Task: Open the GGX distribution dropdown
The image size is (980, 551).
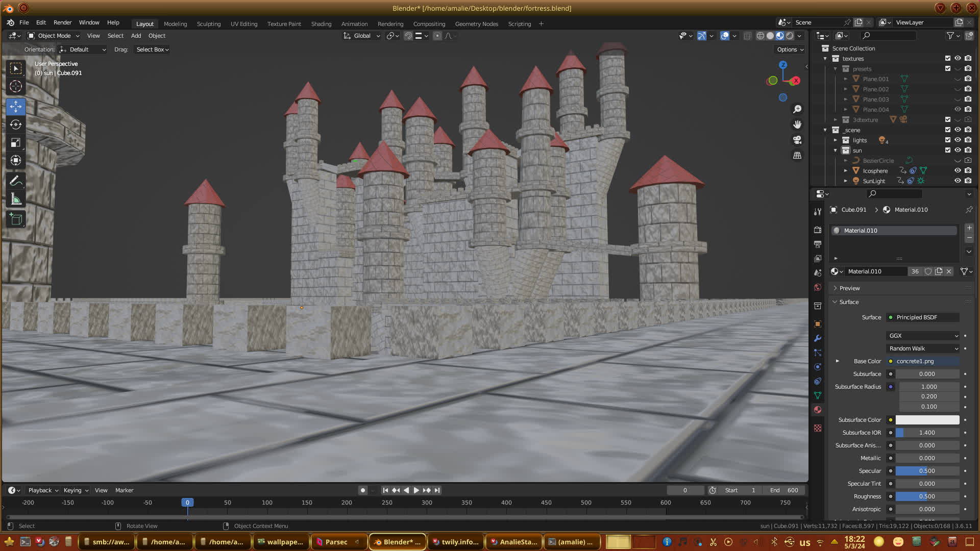Action: [x=923, y=336]
